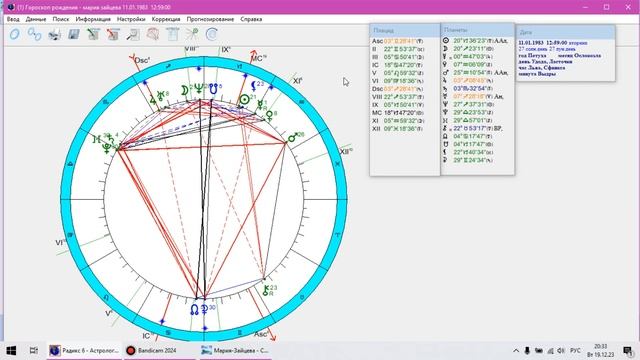Open Windows Start menu

point(11,351)
